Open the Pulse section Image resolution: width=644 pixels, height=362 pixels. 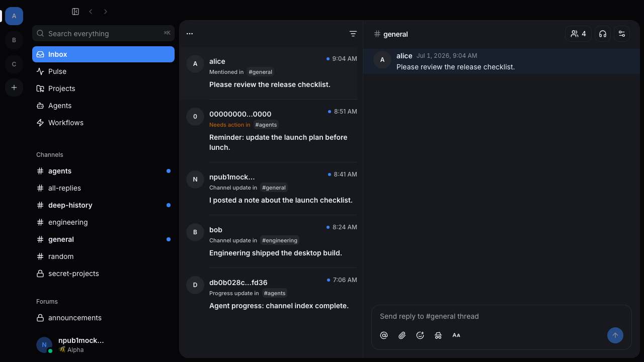(x=103, y=71)
